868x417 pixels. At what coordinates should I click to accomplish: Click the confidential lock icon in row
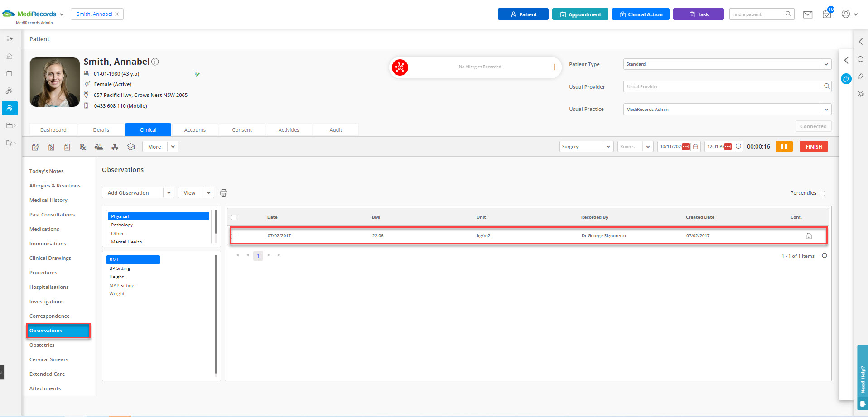click(809, 236)
